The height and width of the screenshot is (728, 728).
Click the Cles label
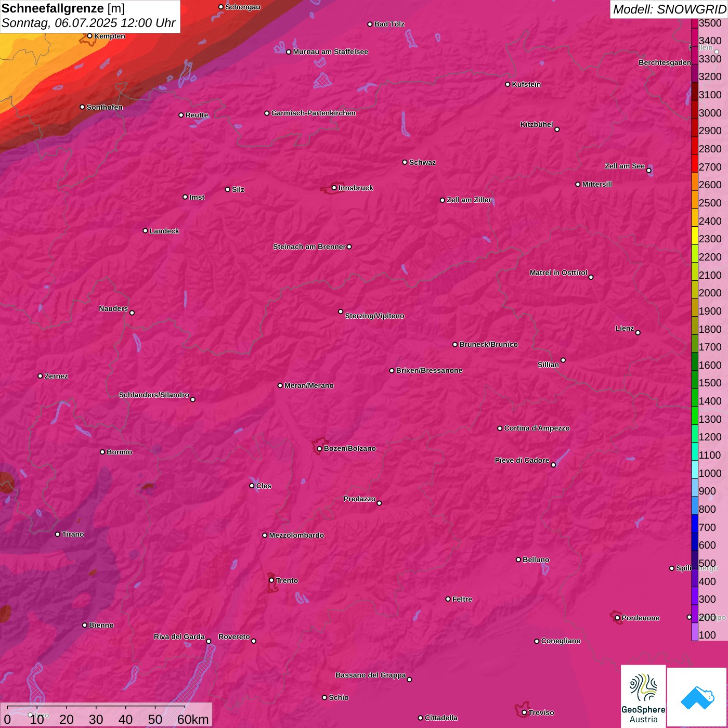click(264, 486)
